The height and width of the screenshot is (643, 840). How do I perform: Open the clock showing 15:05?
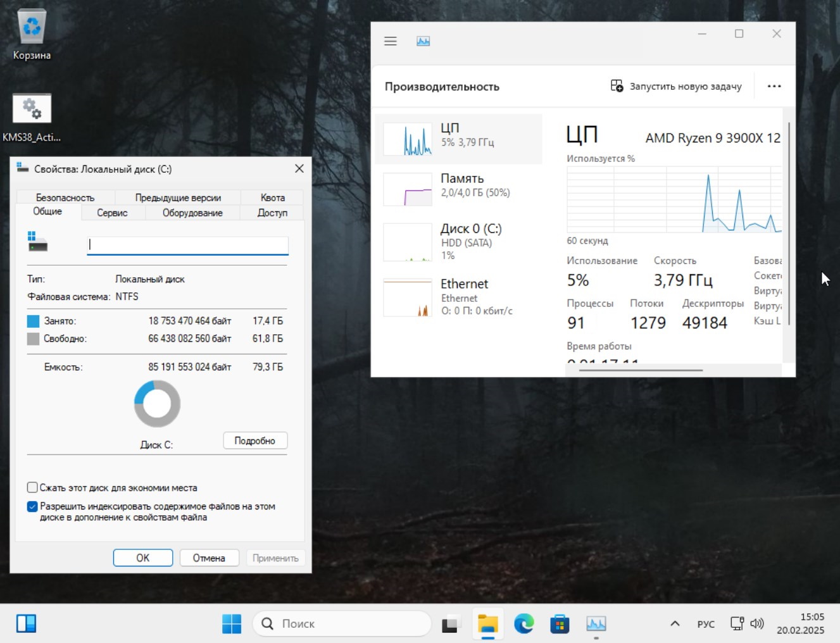point(801,623)
